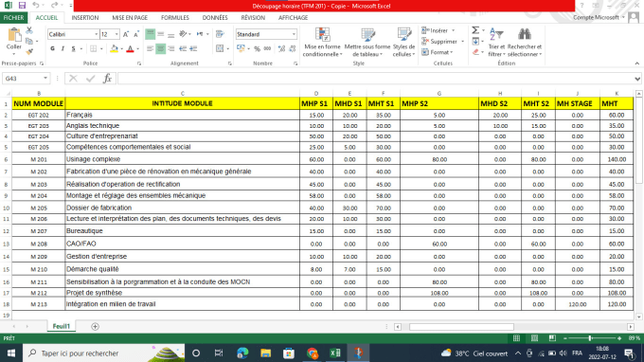Screen dimensions: 644x362
Task: Click the percent style icon
Action: pos(257,49)
